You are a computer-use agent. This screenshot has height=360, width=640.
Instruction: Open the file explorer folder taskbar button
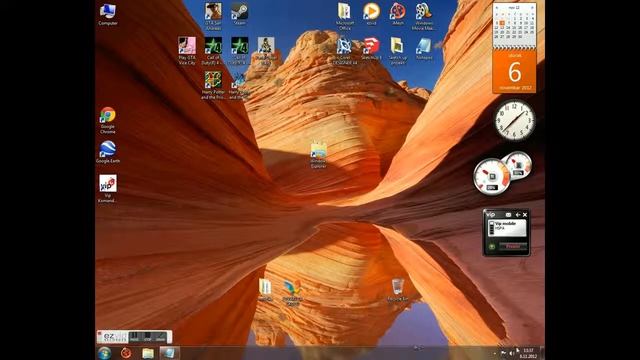[x=148, y=353]
